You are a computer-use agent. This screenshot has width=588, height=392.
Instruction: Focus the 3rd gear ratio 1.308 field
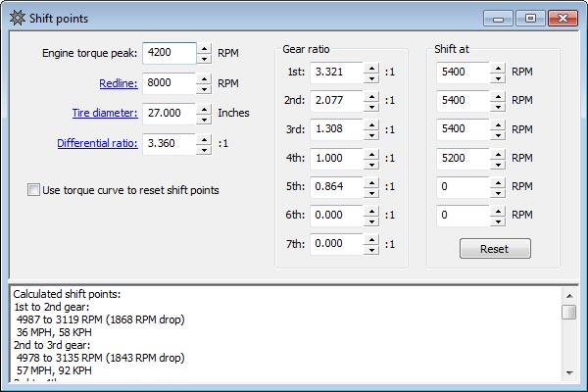[x=337, y=129]
